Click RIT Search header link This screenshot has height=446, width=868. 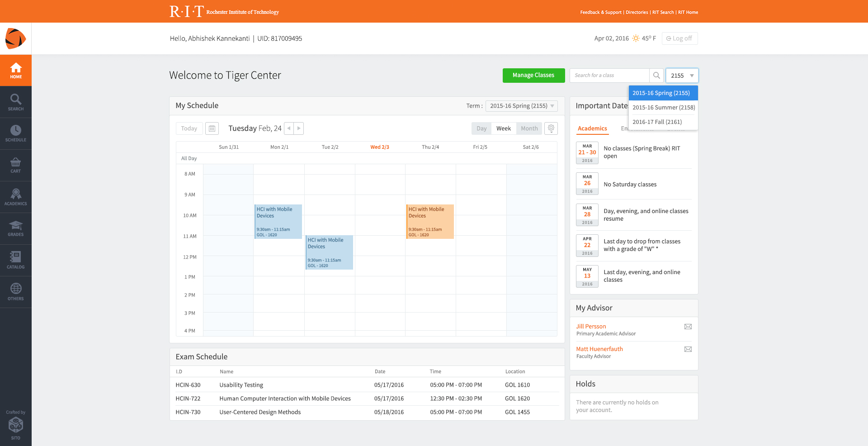(x=663, y=12)
